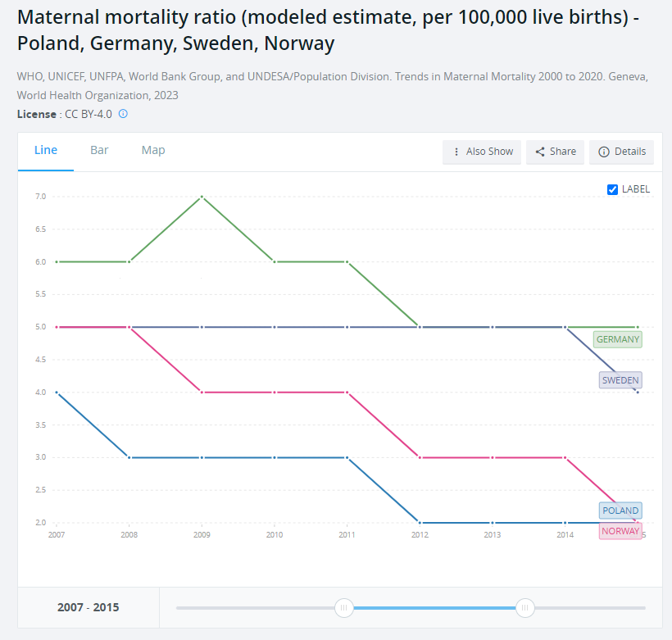The image size is (672, 640).
Task: Click the Share button label
Action: pos(563,152)
